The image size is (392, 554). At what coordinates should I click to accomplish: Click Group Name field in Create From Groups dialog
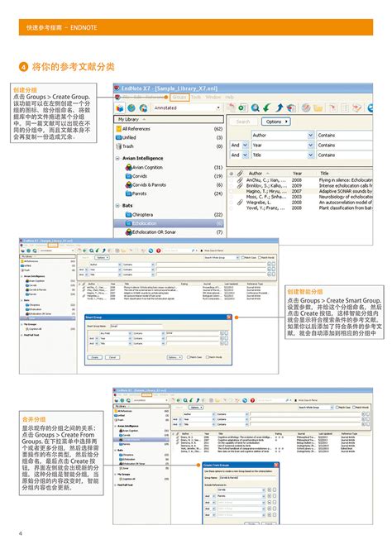(x=247, y=477)
